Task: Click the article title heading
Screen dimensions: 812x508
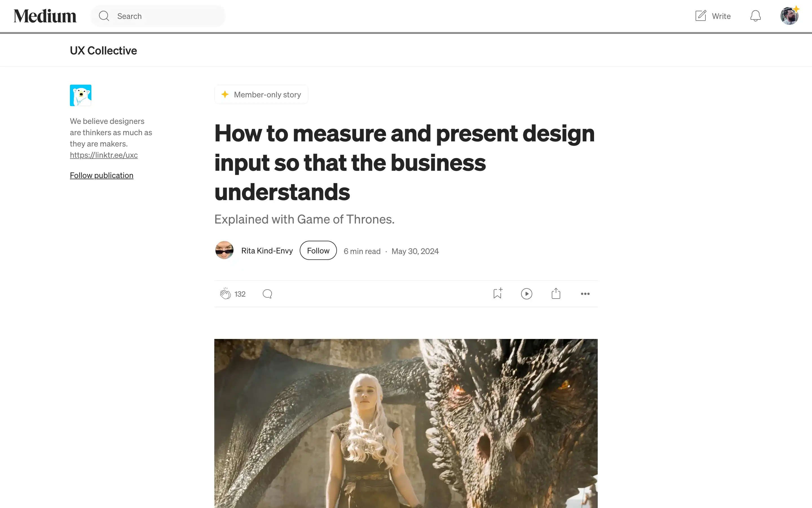Action: click(x=404, y=163)
